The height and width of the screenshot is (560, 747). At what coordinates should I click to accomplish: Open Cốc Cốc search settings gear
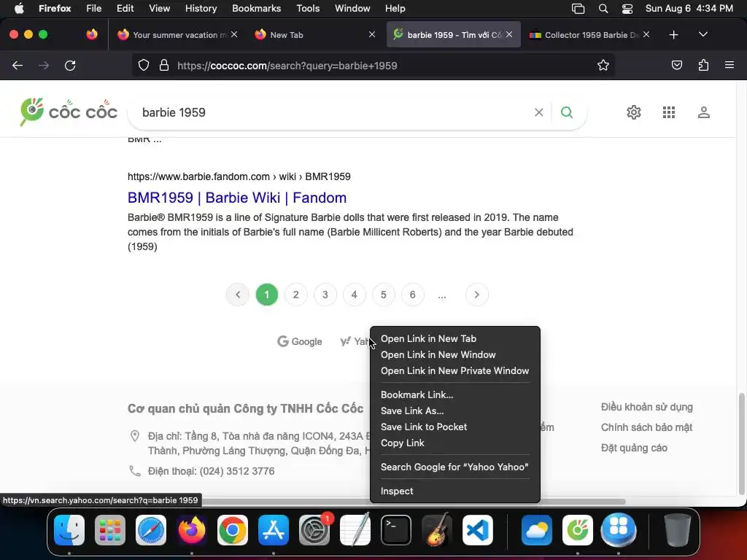(x=634, y=112)
